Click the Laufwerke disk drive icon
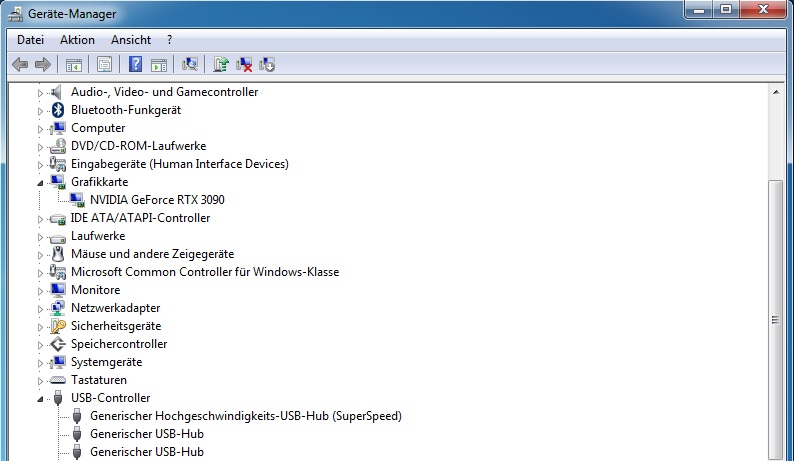 [x=58, y=237]
